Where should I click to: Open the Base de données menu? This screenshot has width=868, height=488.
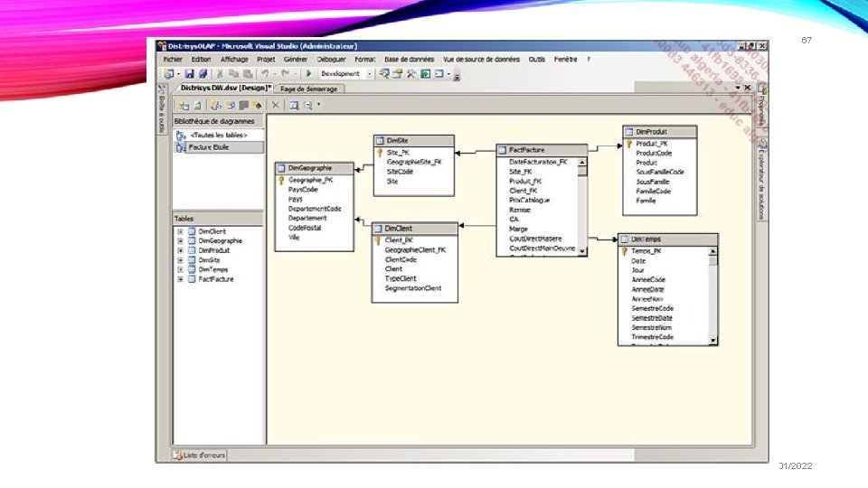pyautogui.click(x=409, y=60)
